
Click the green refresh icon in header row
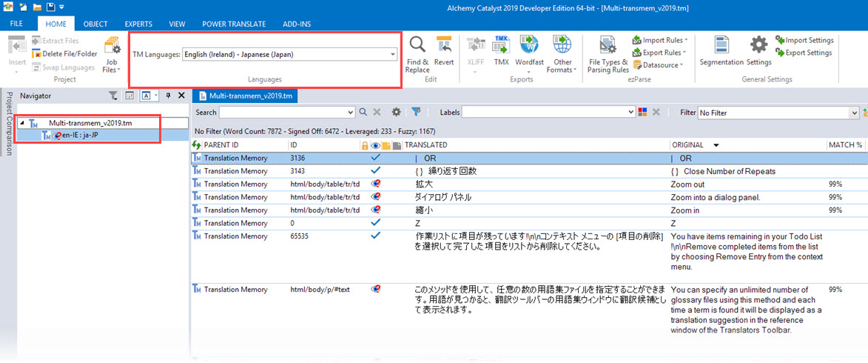point(196,144)
